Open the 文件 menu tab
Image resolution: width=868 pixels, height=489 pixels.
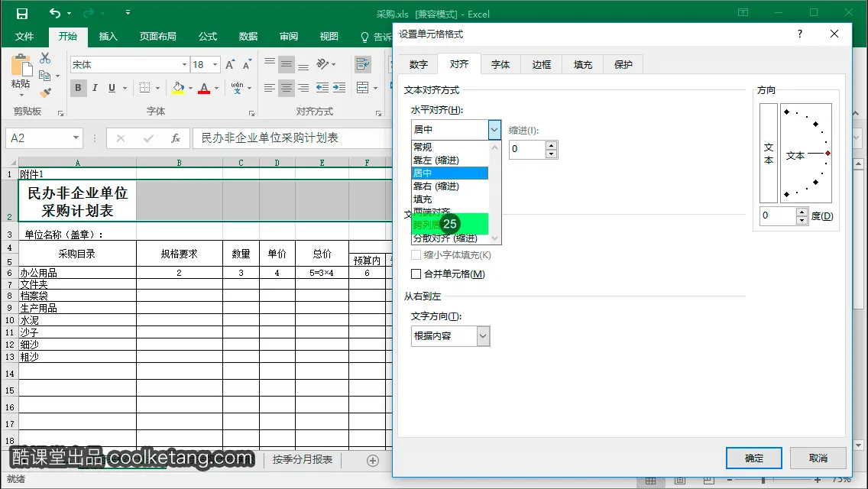pos(24,37)
